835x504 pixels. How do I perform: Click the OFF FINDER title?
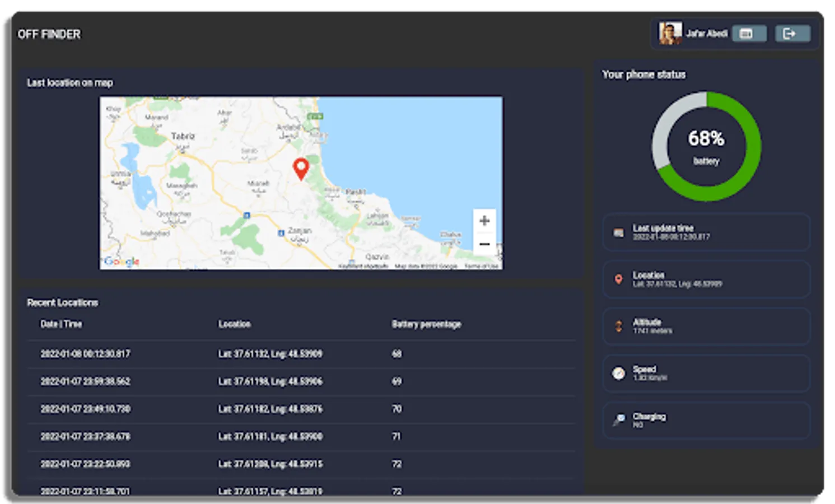point(49,34)
